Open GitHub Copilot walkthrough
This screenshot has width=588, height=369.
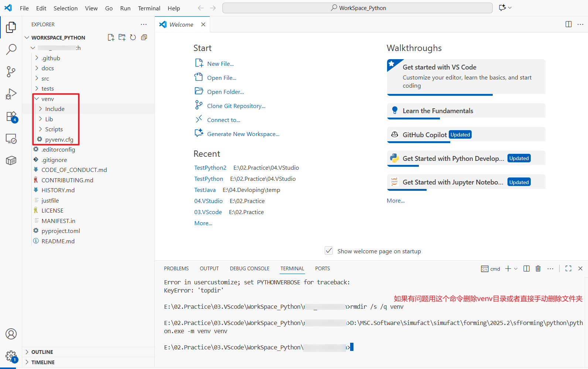(x=466, y=135)
